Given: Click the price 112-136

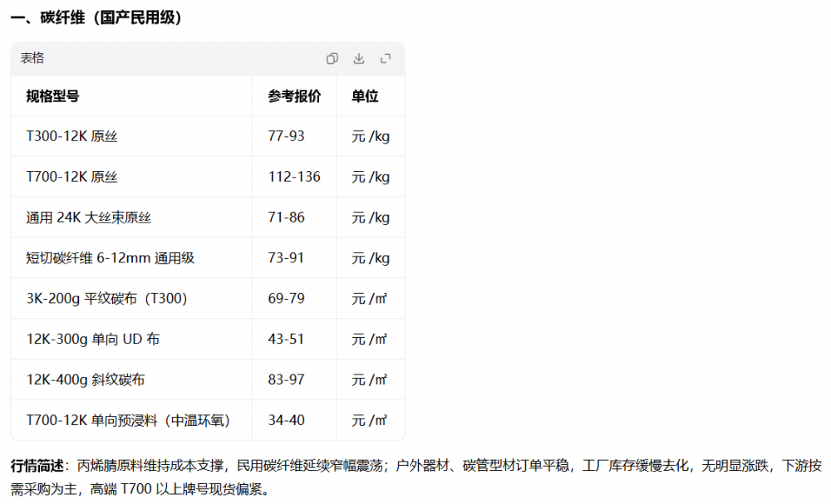Looking at the screenshot, I should pyautogui.click(x=294, y=177).
